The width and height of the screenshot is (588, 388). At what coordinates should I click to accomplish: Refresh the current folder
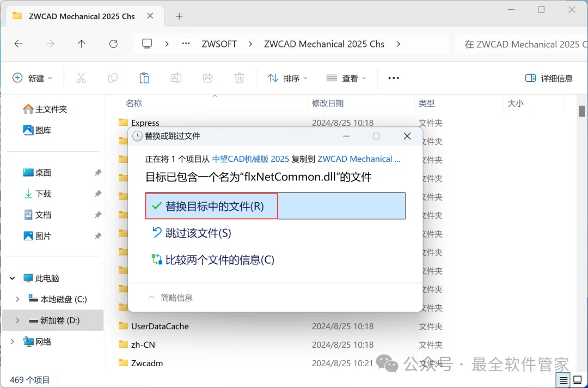point(113,44)
